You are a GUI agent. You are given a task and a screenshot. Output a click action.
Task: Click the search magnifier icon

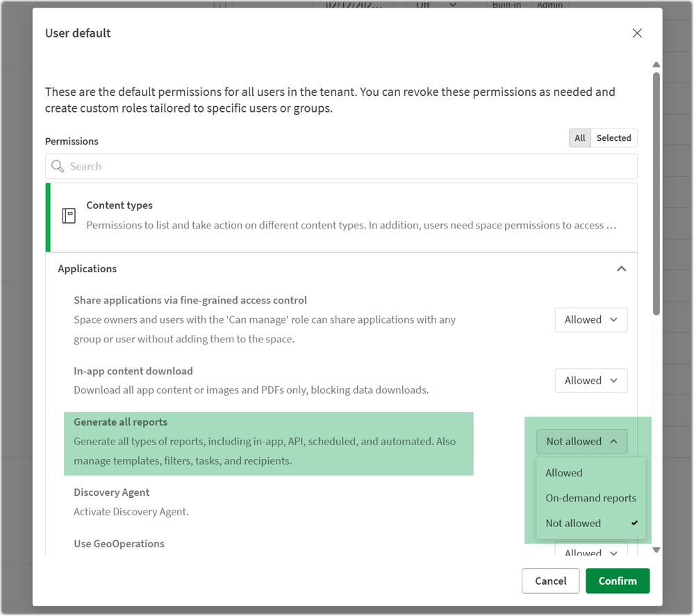coord(58,167)
